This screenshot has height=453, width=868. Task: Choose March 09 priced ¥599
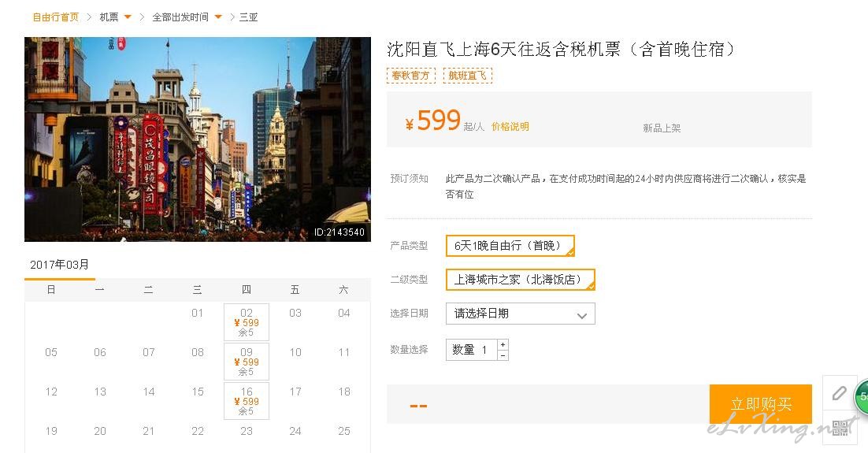[x=247, y=362]
